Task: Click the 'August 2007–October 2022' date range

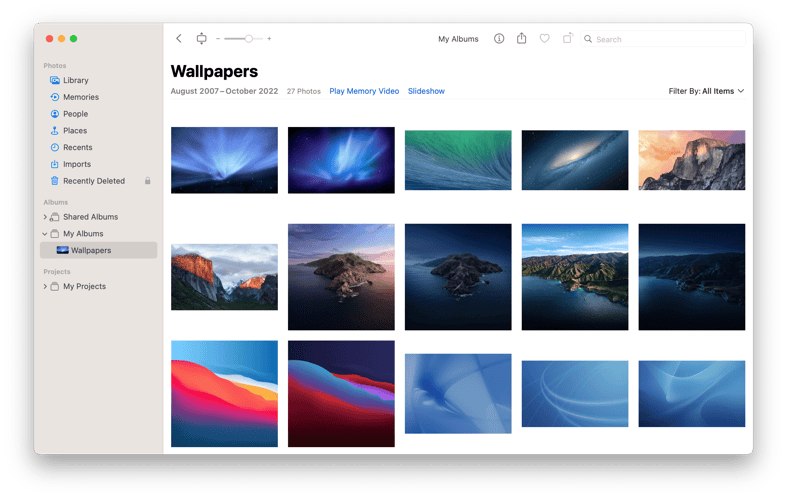Action: point(224,91)
